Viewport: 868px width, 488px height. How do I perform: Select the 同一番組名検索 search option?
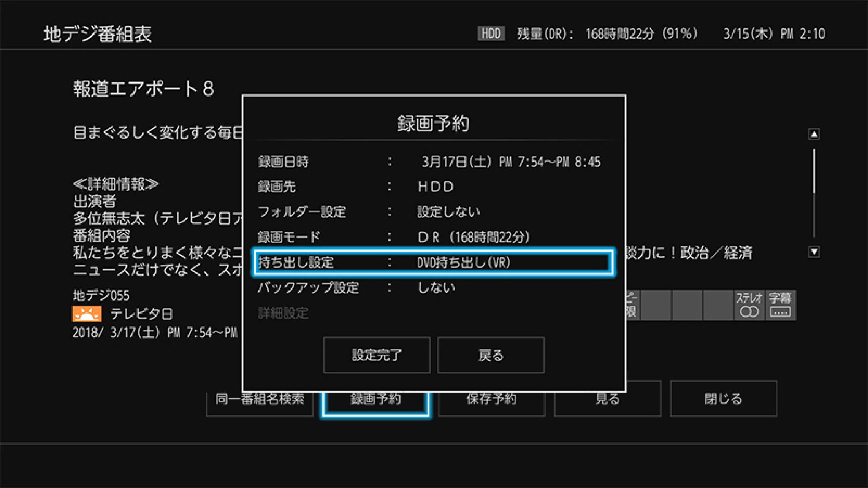(259, 399)
